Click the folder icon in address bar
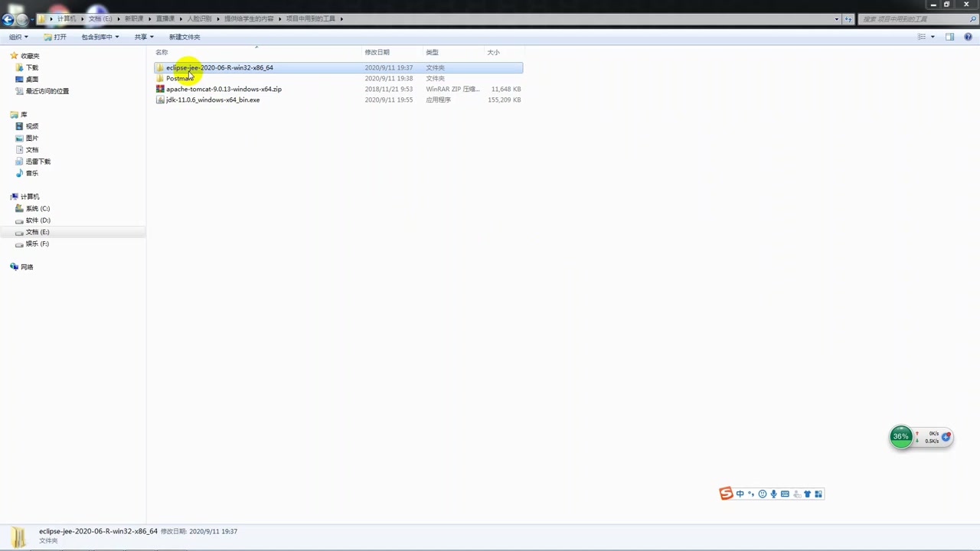This screenshot has height=551, width=980. tap(43, 18)
